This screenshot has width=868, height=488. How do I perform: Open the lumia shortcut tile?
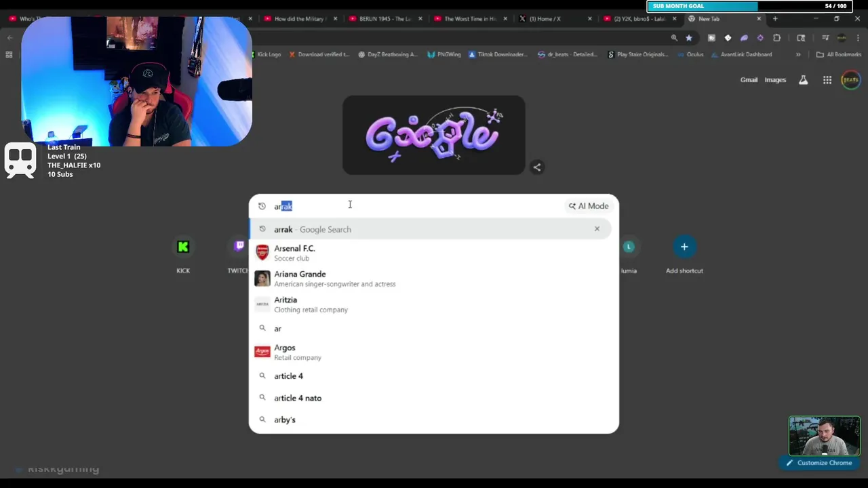click(629, 255)
